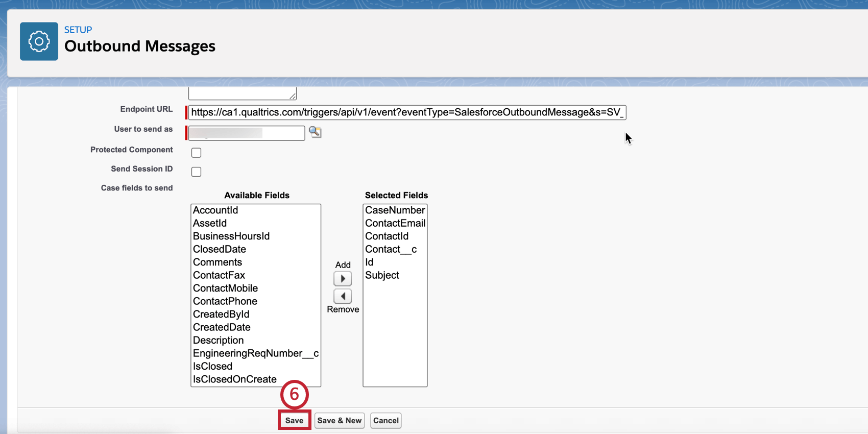The width and height of the screenshot is (868, 434).
Task: Click the Cancel button
Action: pos(386,421)
